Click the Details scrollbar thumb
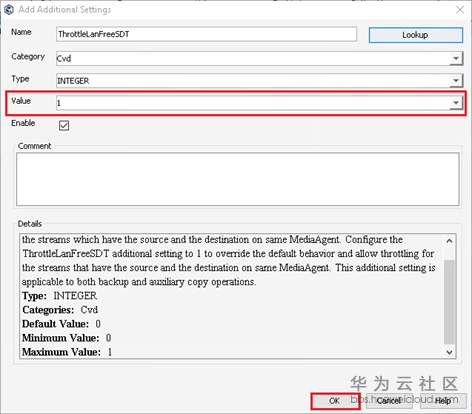Viewport: 472px width, 414px height. click(x=449, y=302)
